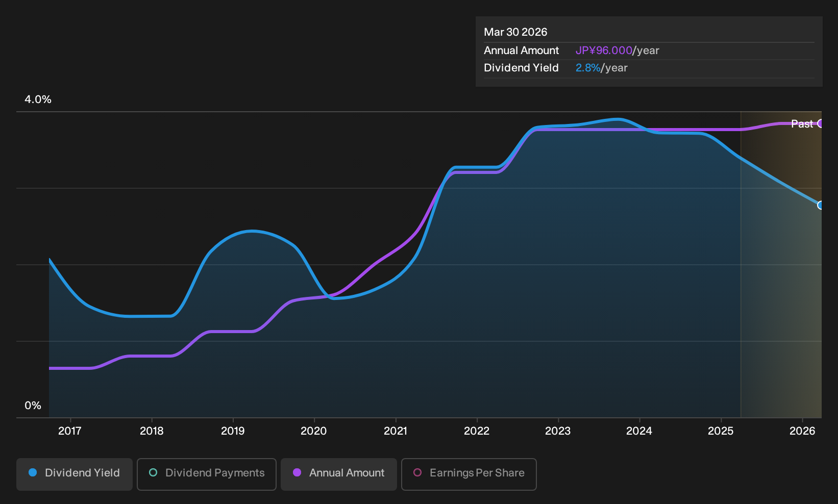Click the JP¥96.000 annual amount value
This screenshot has width=838, height=504.
(604, 51)
